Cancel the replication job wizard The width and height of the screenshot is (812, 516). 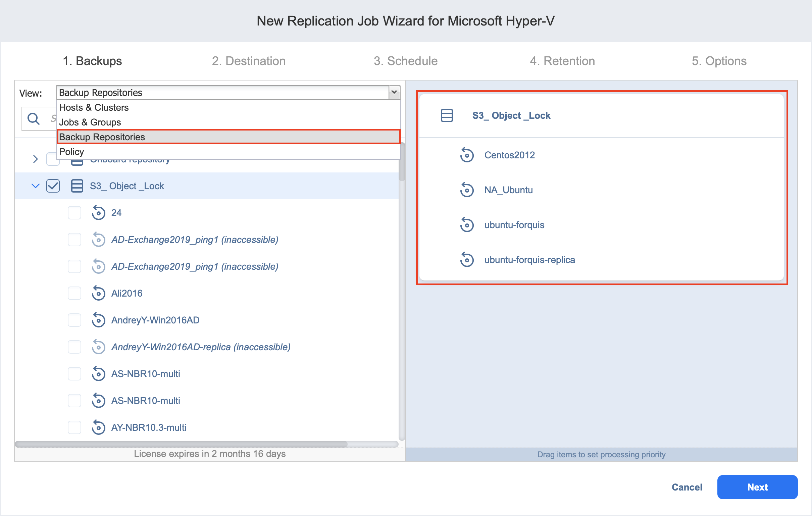coord(687,487)
